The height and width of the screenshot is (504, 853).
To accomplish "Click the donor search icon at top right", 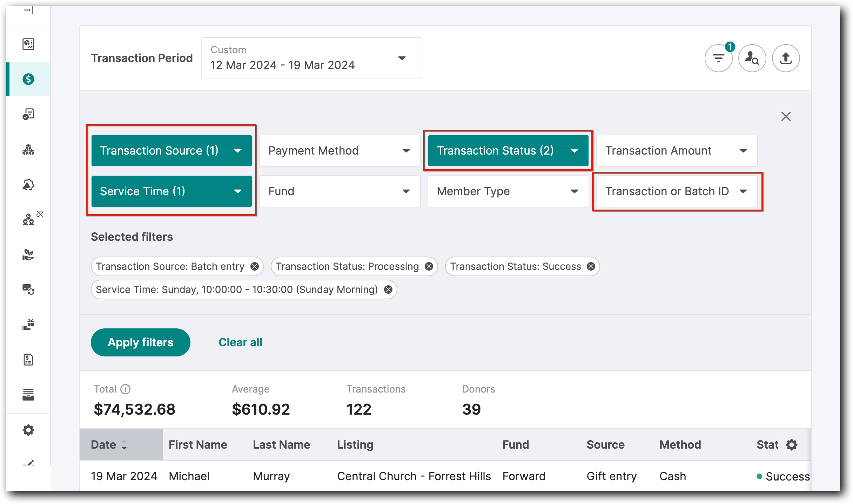I will (x=752, y=58).
